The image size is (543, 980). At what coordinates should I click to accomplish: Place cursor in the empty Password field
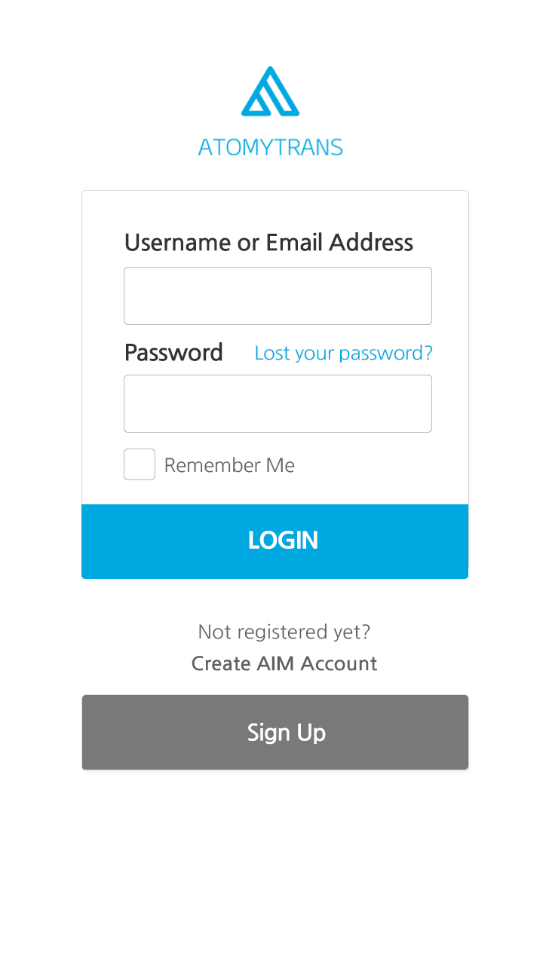[x=278, y=403]
